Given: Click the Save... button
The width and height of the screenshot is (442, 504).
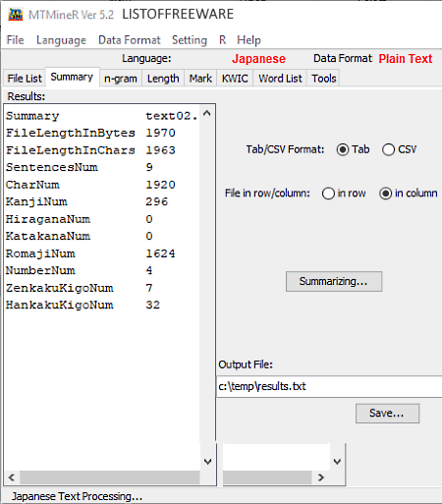Looking at the screenshot, I should pyautogui.click(x=387, y=414).
